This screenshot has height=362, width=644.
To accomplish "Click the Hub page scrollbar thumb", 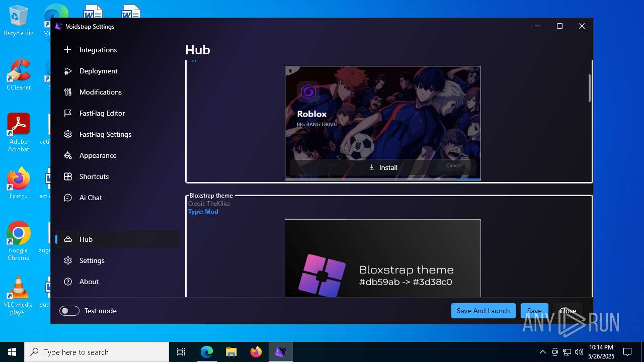I will point(590,88).
